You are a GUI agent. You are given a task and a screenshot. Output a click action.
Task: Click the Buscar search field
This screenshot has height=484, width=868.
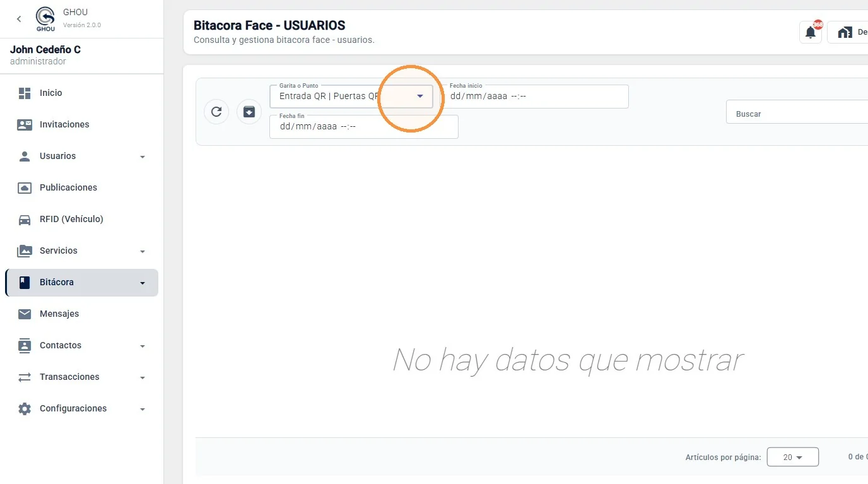point(797,112)
